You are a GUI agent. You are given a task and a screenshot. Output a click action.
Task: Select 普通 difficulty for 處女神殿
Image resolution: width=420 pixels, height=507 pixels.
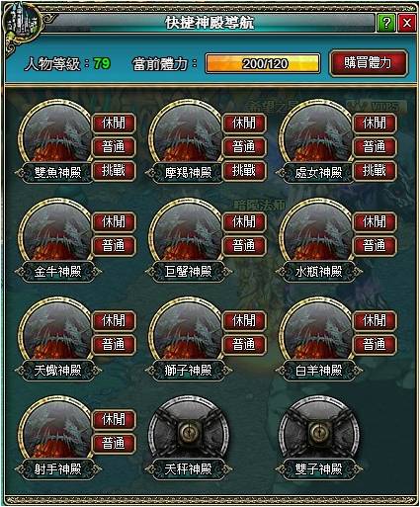(x=375, y=146)
